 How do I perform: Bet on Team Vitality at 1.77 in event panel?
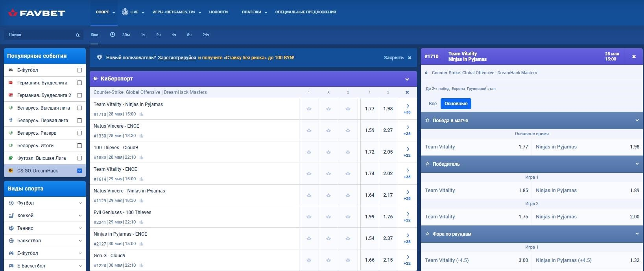(476, 147)
